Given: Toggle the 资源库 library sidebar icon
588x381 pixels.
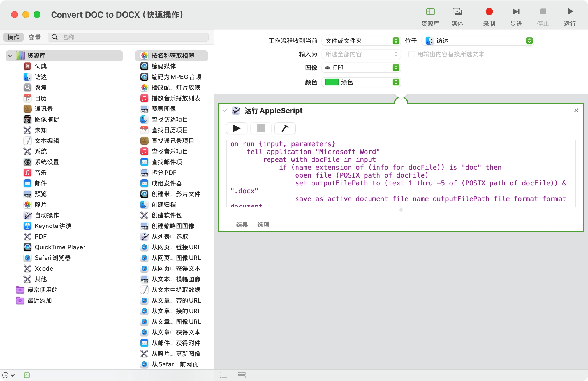Looking at the screenshot, I should click(x=430, y=12).
